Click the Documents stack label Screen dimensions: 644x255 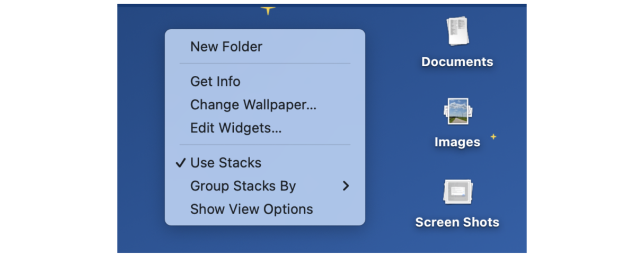[x=457, y=62]
